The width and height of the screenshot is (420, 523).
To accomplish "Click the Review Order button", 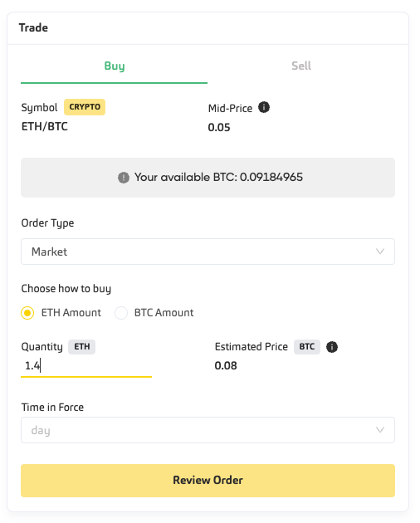I will click(x=208, y=481).
